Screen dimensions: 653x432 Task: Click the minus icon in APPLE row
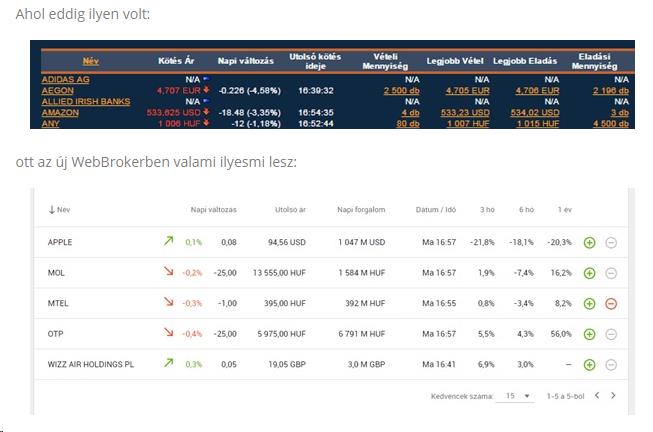[611, 242]
